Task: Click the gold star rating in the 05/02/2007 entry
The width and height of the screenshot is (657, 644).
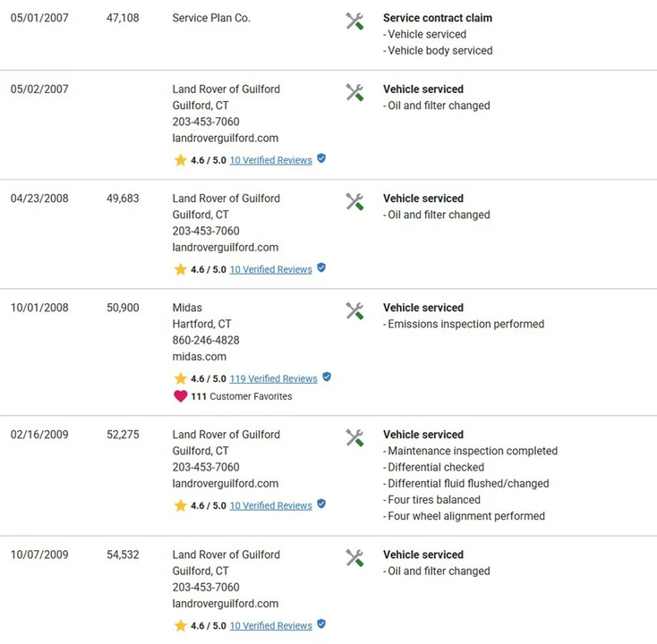Action: click(181, 160)
